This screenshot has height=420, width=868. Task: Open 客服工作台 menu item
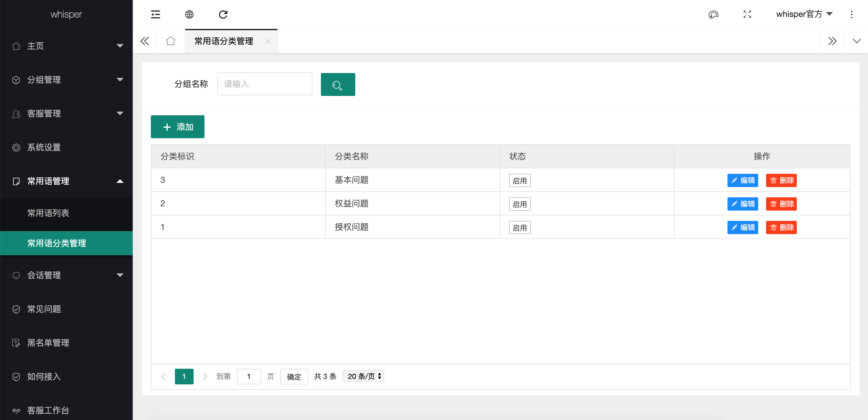(x=66, y=410)
